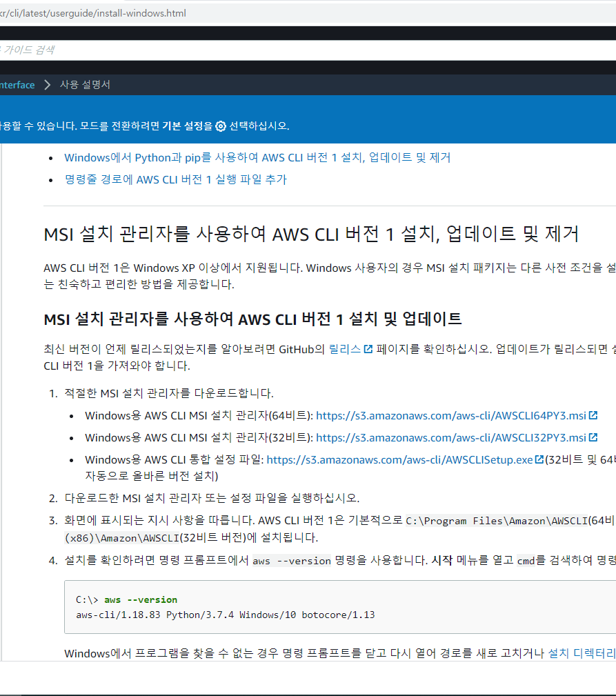This screenshot has height=696, width=616.
Task: Click the external link icon beside 릴리스
Action: pos(368,349)
